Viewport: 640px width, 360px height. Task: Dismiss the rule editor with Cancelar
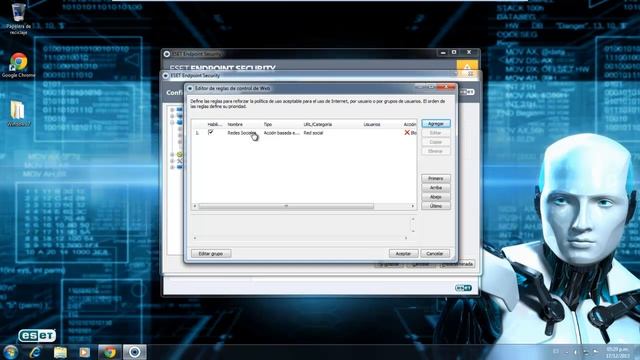click(435, 253)
